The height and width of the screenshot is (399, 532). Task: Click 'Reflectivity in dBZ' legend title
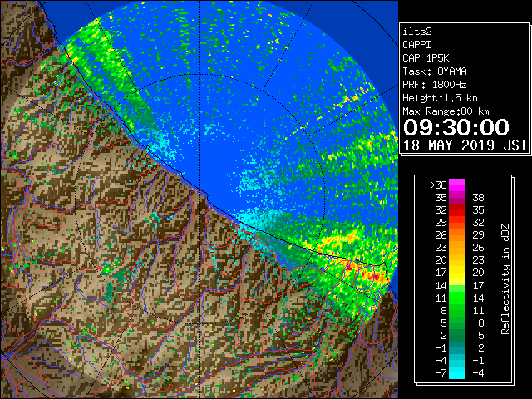(505, 279)
